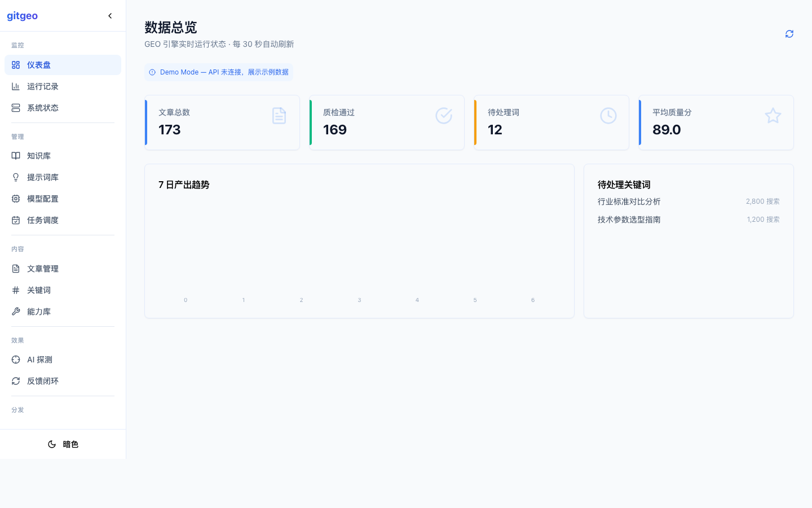Click the moon icon for dark theme
Screen dimensions: 812x508
(52, 444)
